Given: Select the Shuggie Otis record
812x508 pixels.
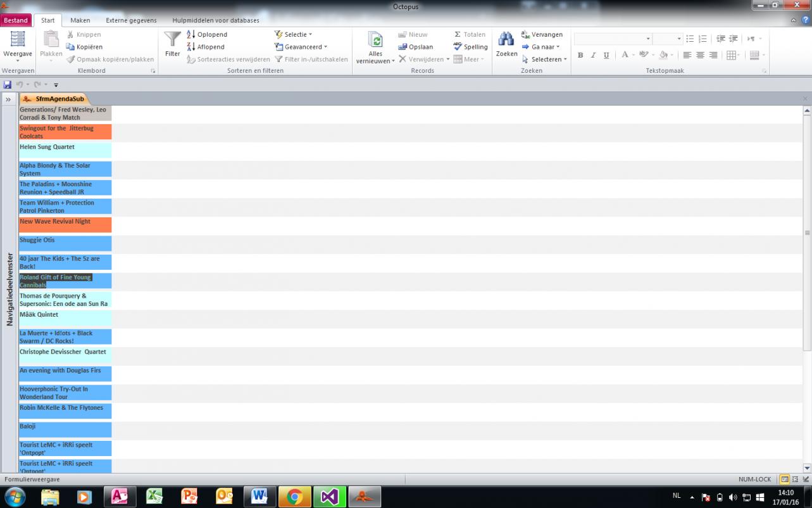Looking at the screenshot, I should 65,243.
